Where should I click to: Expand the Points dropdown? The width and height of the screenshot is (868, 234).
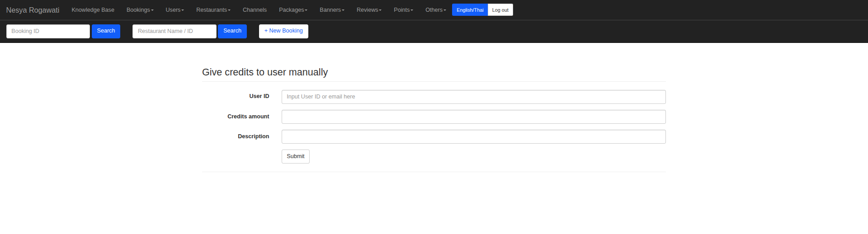click(x=403, y=10)
